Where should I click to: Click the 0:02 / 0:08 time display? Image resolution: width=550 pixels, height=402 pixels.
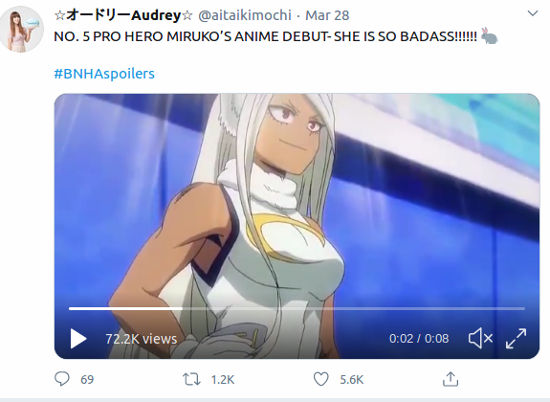[x=419, y=339]
